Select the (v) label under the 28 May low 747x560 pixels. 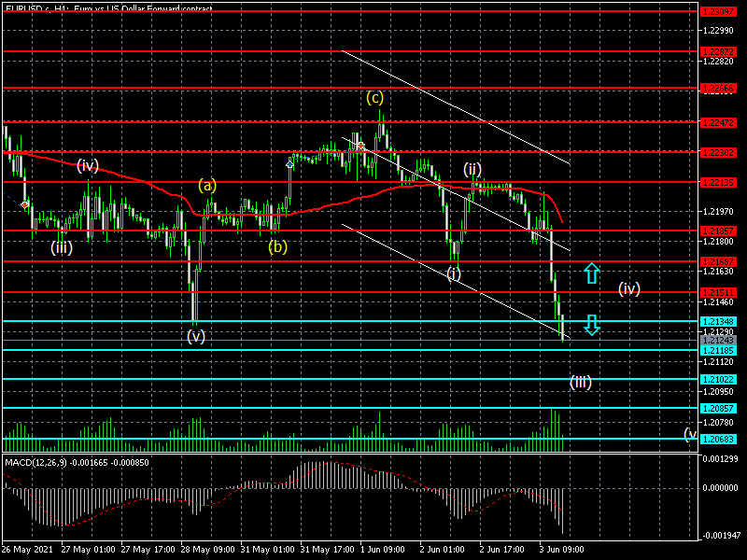click(x=196, y=336)
